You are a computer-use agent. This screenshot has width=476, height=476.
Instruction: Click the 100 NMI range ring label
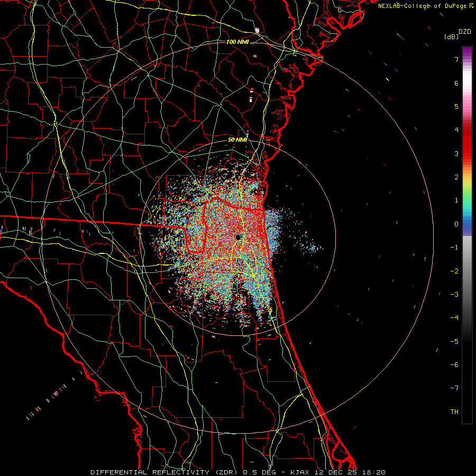coord(237,42)
